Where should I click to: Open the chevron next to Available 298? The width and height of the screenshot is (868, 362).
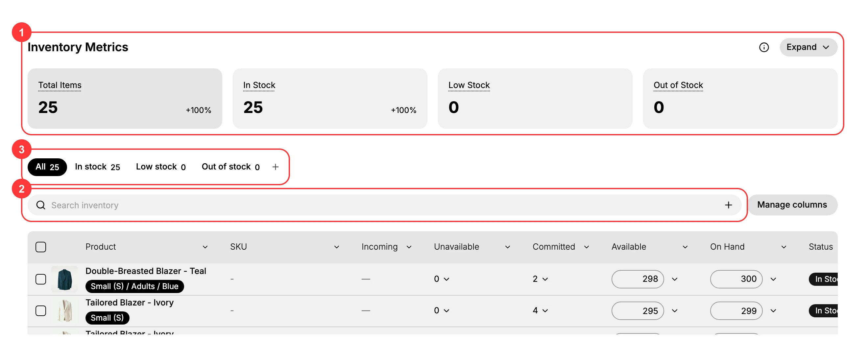(674, 279)
